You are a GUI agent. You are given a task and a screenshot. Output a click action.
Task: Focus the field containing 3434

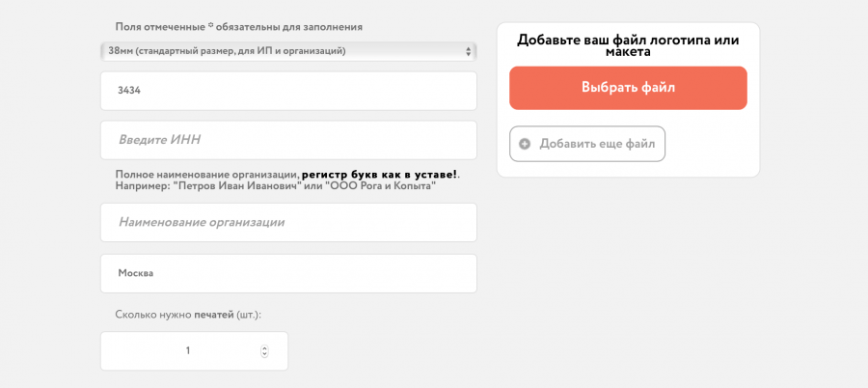[288, 91]
